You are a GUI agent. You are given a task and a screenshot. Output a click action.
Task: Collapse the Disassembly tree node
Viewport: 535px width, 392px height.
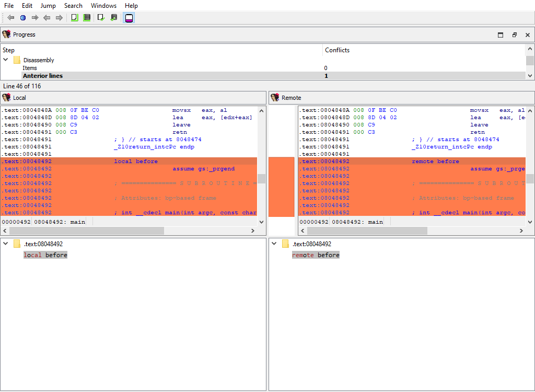pyautogui.click(x=6, y=60)
